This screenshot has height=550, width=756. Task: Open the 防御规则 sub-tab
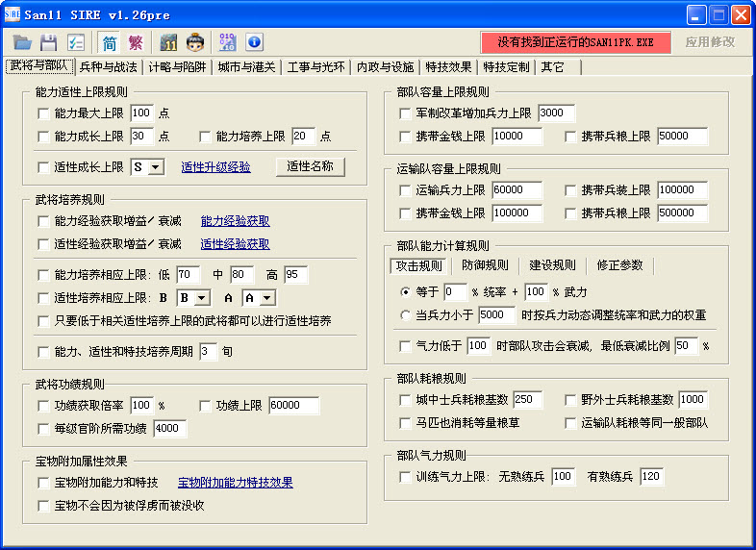(485, 265)
